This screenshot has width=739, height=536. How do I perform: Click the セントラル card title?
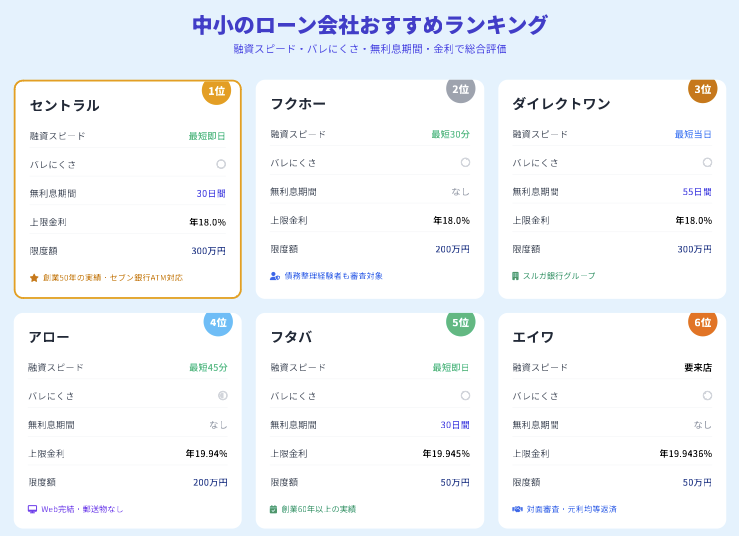coord(65,106)
